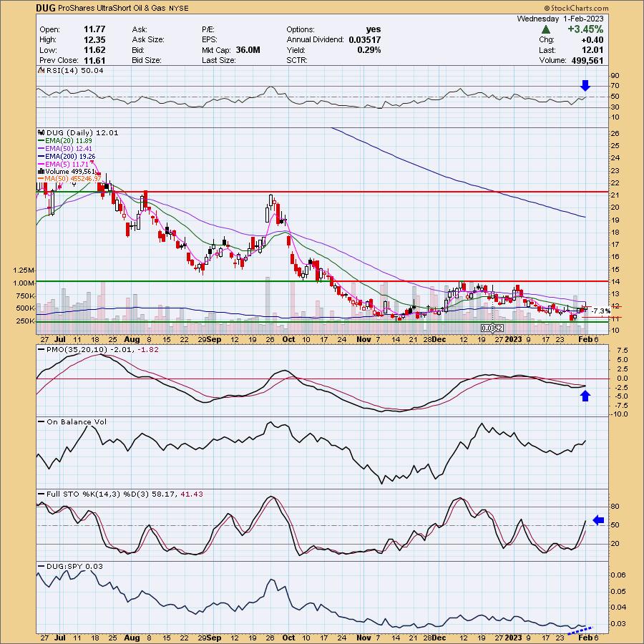The image size is (644, 644).
Task: Click the Mkt Cap value 36.0M
Action: [248, 49]
